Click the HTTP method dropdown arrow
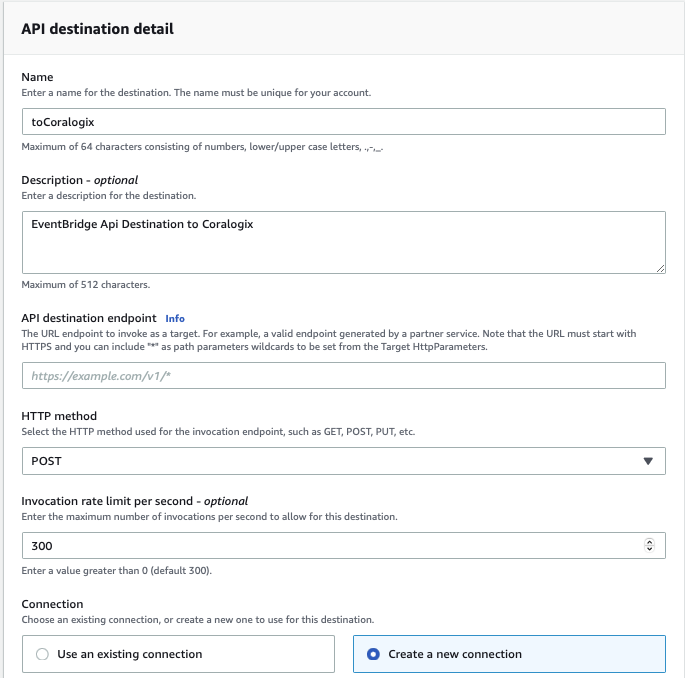The width and height of the screenshot is (685, 678). 648,461
